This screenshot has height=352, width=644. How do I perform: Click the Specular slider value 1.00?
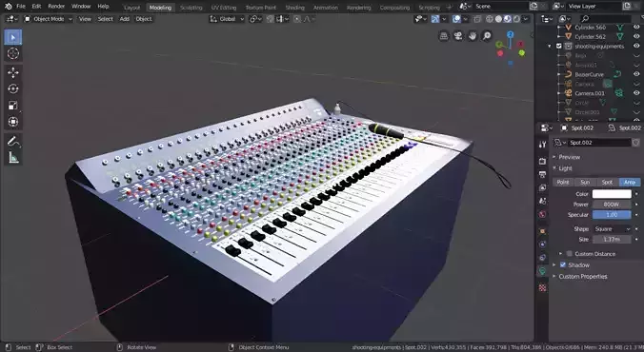click(612, 215)
